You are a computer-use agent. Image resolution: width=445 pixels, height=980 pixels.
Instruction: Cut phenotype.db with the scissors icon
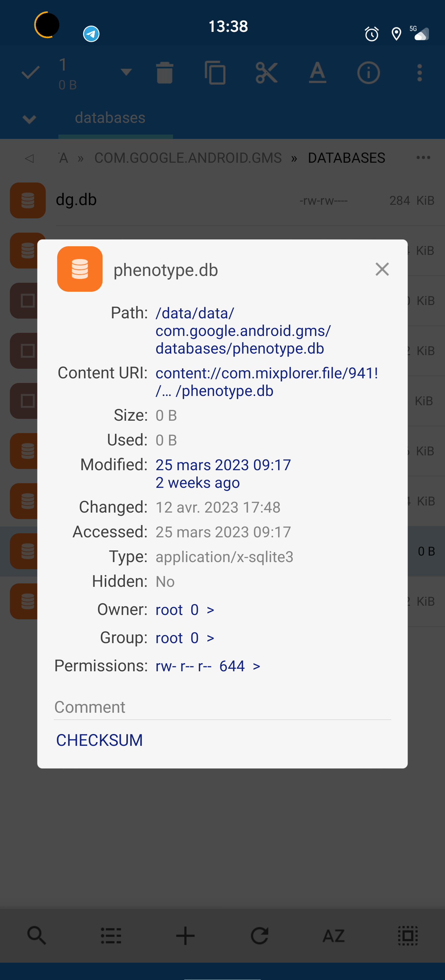pyautogui.click(x=267, y=73)
